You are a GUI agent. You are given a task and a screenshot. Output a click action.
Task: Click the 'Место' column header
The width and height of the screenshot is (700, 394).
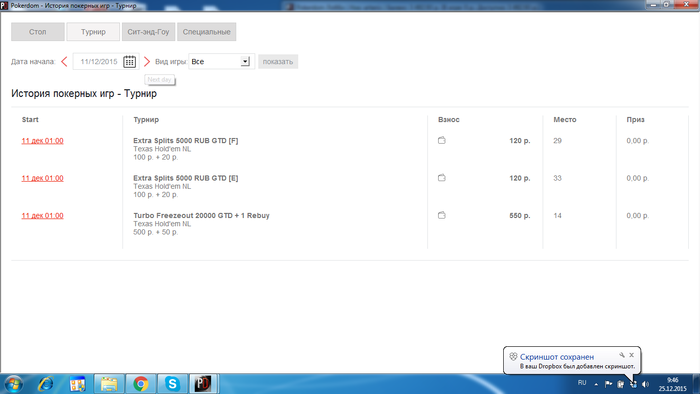(x=565, y=120)
